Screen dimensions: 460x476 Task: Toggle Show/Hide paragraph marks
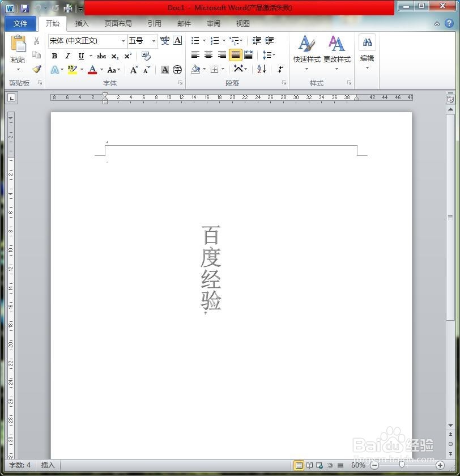(x=280, y=69)
